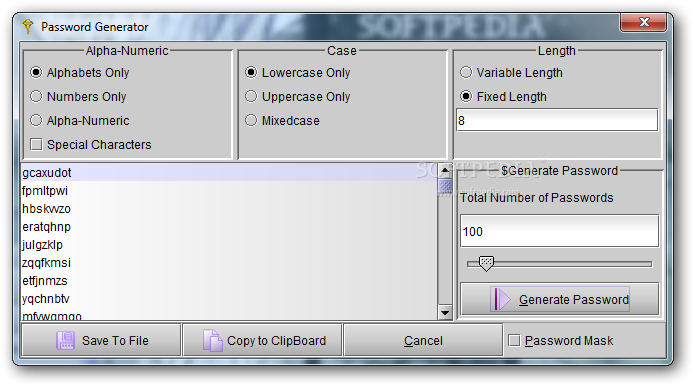Click the Save To File button

tap(101, 340)
